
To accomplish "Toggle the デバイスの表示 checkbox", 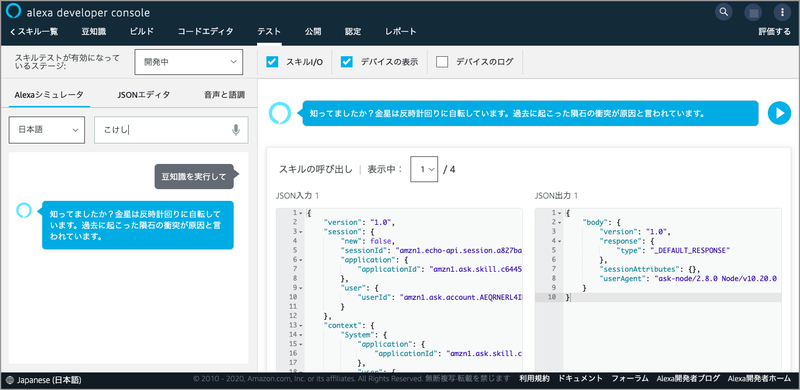I will 347,62.
